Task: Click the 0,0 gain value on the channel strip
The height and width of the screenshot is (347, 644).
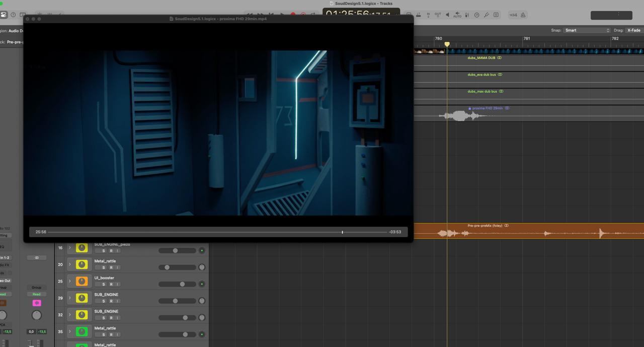Action: click(x=31, y=331)
